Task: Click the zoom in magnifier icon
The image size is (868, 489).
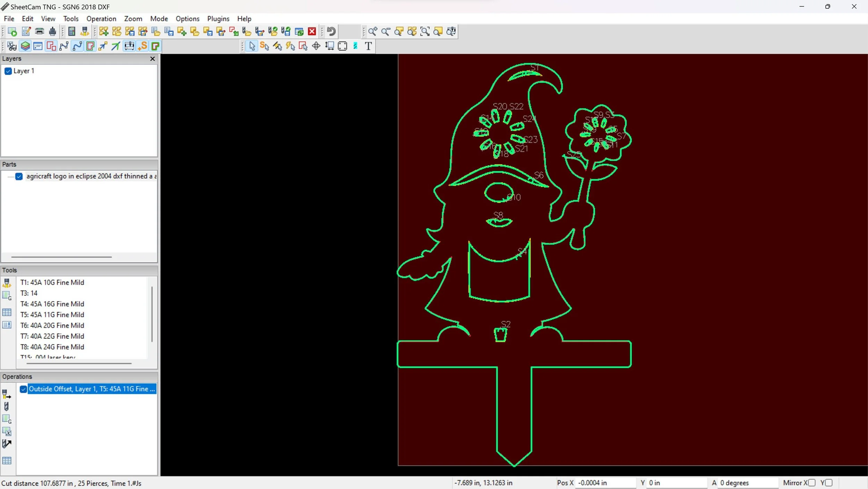Action: coord(372,32)
